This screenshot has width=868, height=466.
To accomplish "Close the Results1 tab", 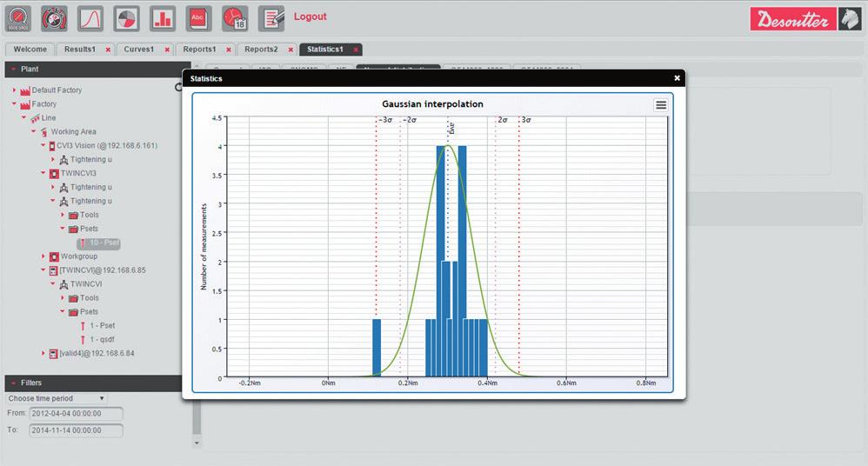I will 108,50.
